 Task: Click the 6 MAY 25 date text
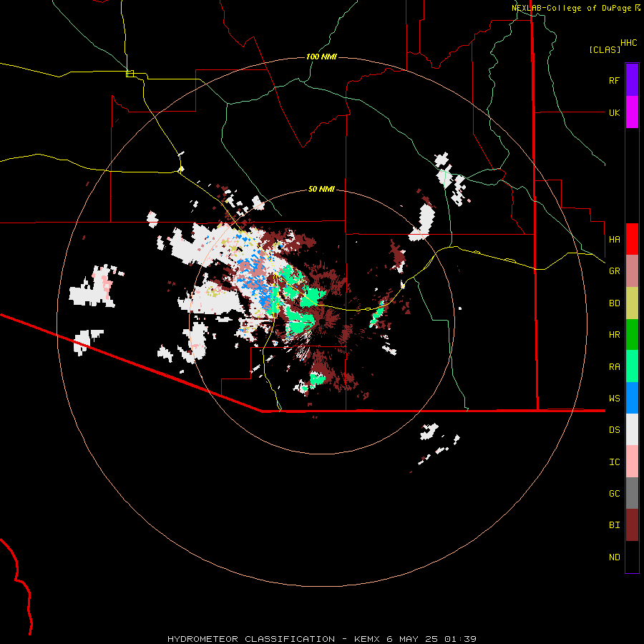pos(413,639)
